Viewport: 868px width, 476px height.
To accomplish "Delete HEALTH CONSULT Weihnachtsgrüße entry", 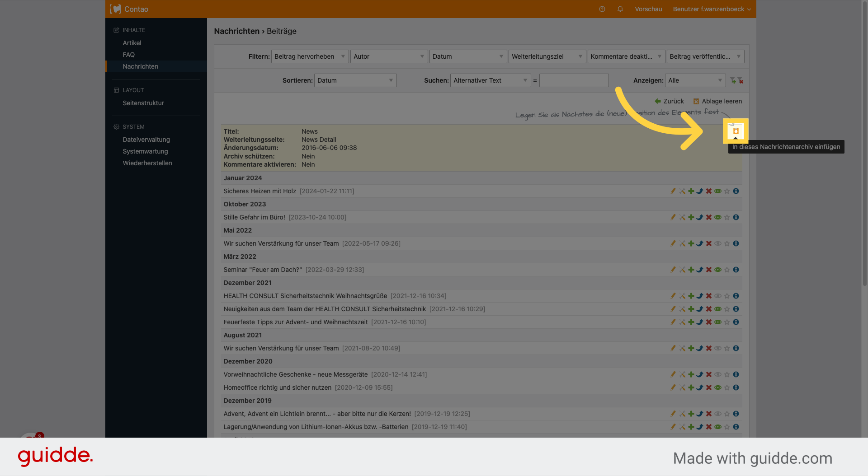I will click(x=709, y=296).
